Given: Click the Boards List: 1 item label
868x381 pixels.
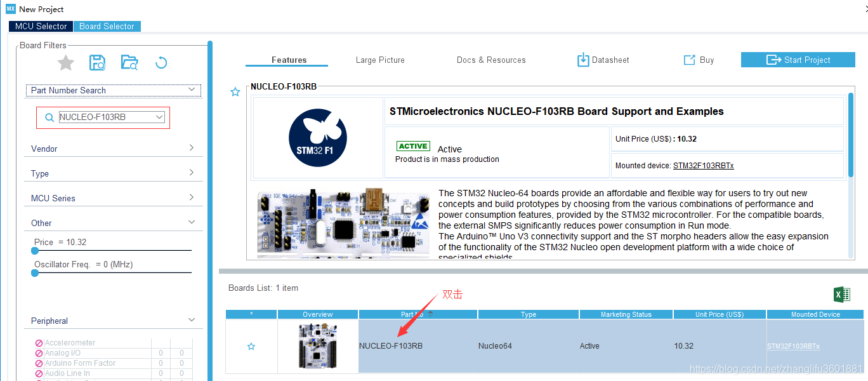Looking at the screenshot, I should point(263,288).
